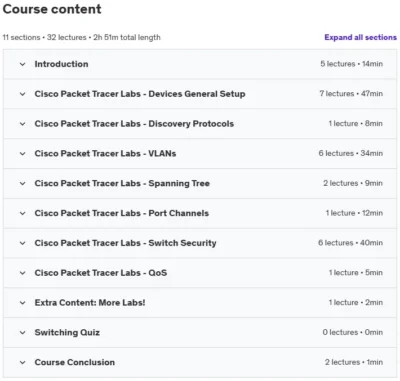Open the Course Conclusion title
The height and width of the screenshot is (381, 400).
coord(75,362)
